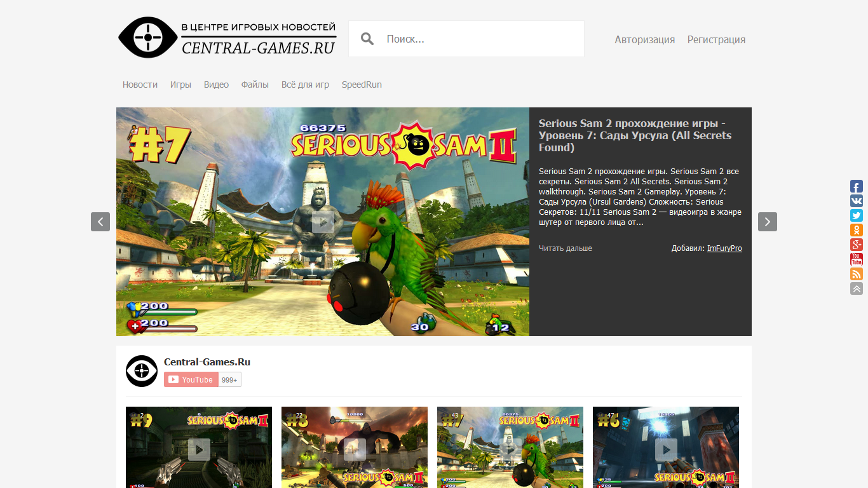Play the #6 Serious Sam II thumbnail
Screen dimensions: 868x488
coord(666,450)
